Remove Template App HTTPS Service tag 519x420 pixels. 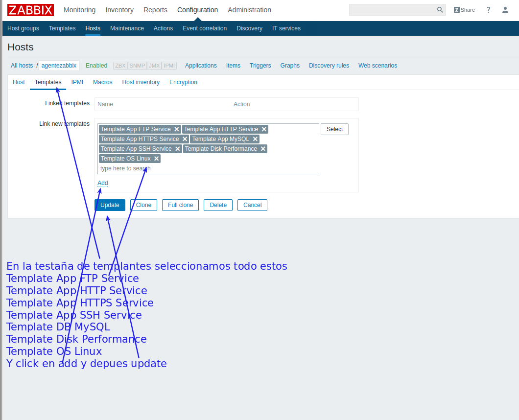coord(185,139)
